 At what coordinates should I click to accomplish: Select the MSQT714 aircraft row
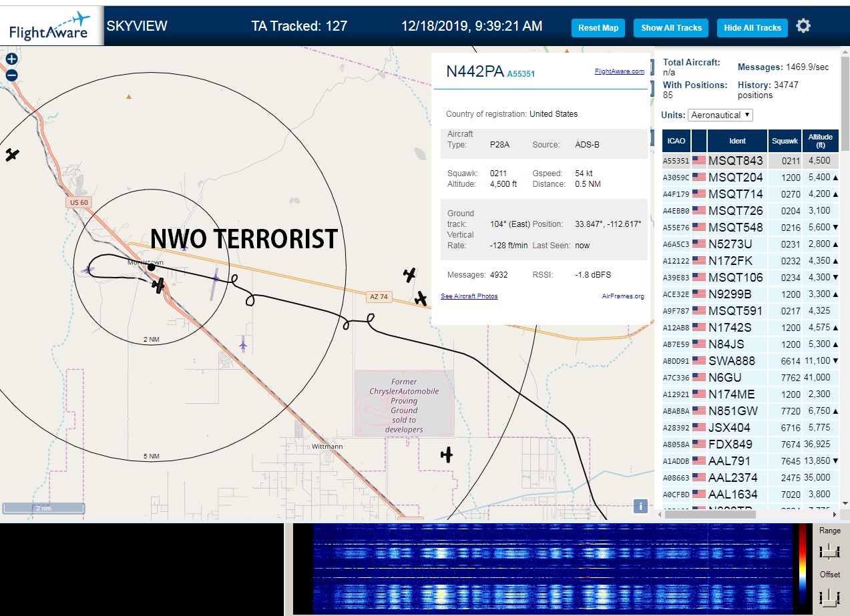pyautogui.click(x=751, y=194)
